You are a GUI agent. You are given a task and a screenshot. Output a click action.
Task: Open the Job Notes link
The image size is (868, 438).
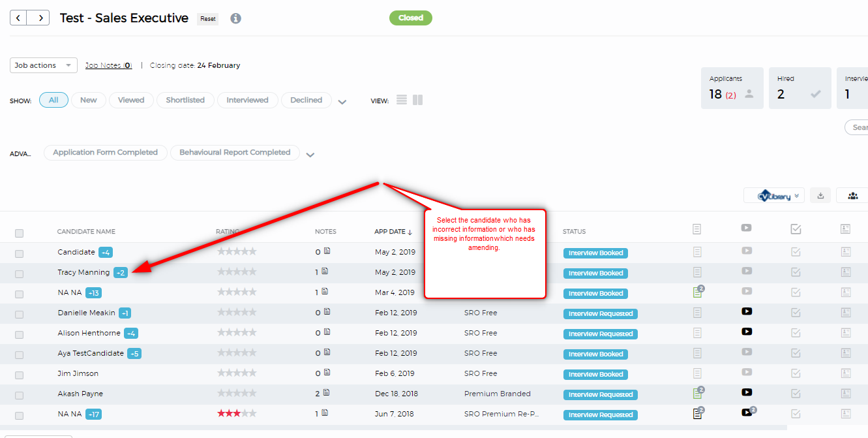click(108, 65)
